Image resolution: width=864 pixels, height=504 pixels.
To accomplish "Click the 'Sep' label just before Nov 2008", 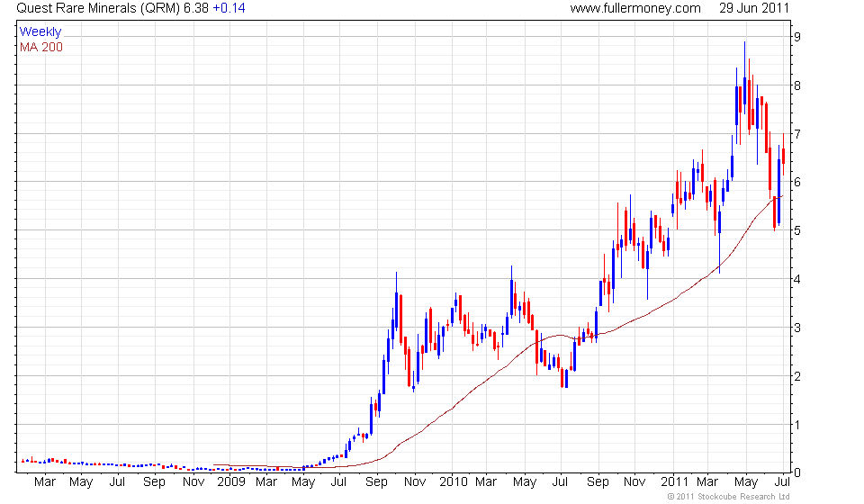I will tap(154, 482).
